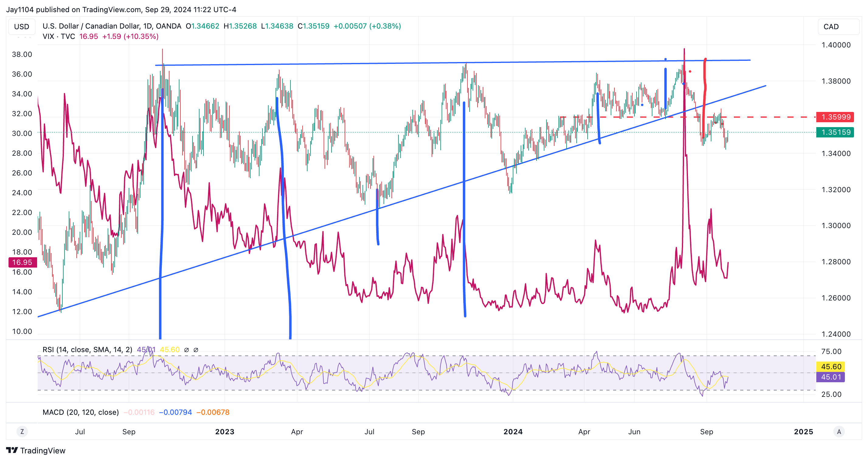Click the 2024 label on time axis
Image resolution: width=868 pixels, height=461 pixels.
(513, 432)
